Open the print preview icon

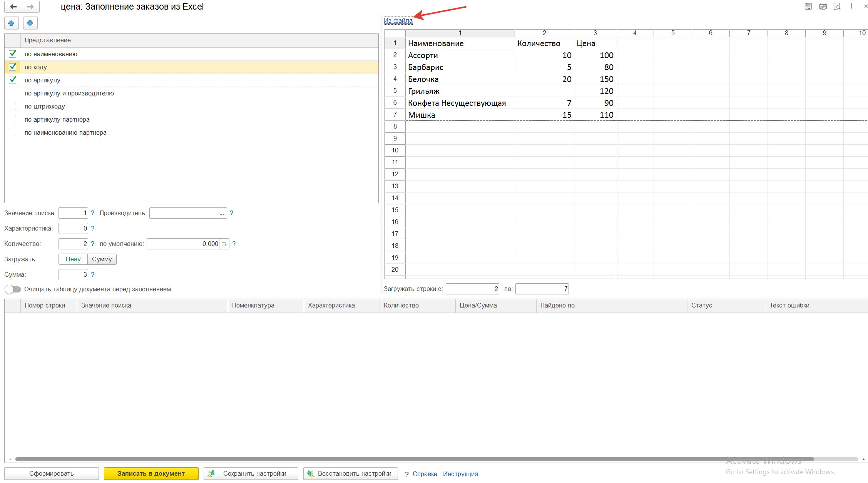coord(837,6)
